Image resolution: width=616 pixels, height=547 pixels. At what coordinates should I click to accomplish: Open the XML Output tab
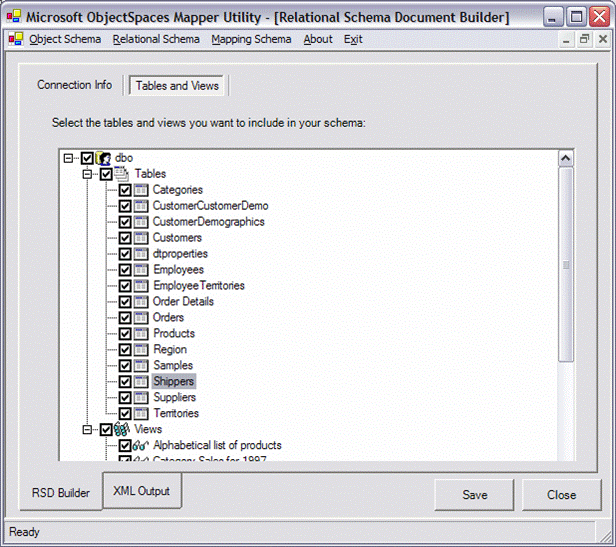tap(142, 491)
